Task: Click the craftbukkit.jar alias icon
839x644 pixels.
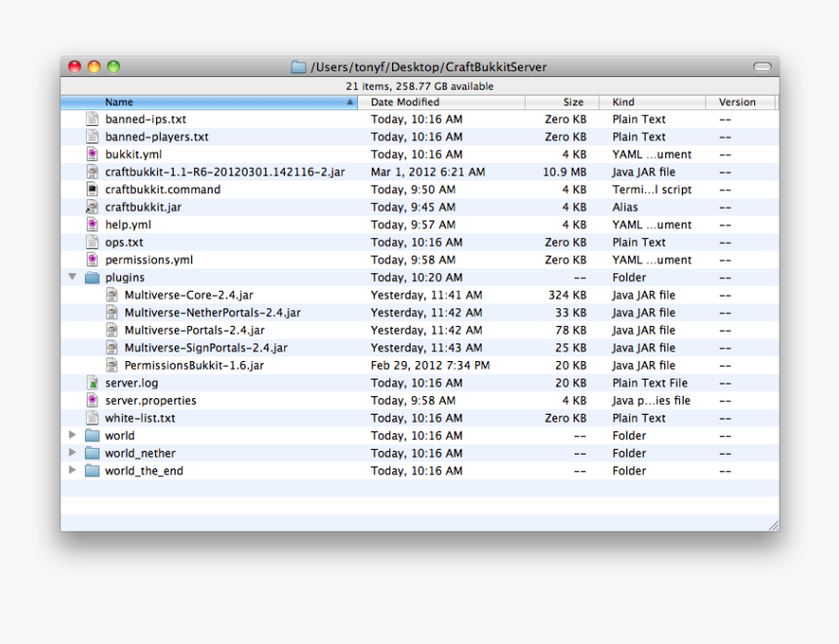Action: pos(92,207)
